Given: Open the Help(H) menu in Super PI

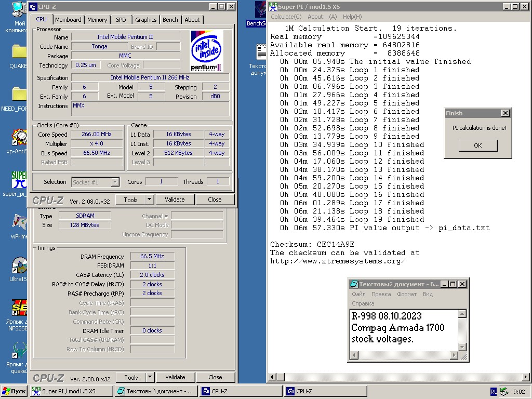Looking at the screenshot, I should [x=352, y=17].
